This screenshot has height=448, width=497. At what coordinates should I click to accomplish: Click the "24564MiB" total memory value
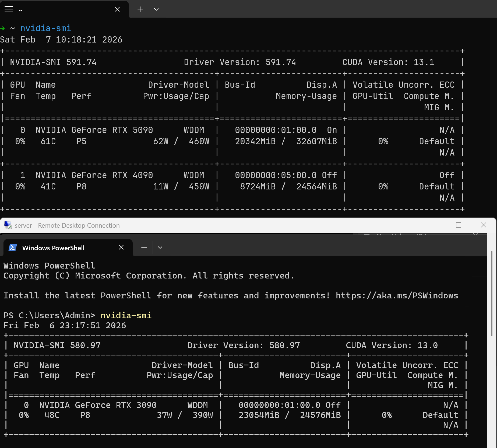tap(317, 187)
